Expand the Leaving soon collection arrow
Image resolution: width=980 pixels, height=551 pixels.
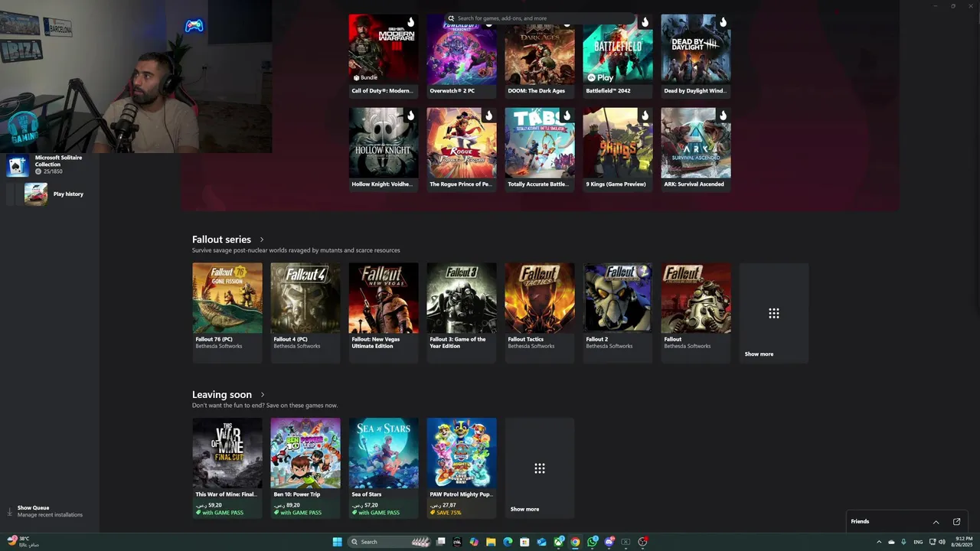[x=263, y=395]
